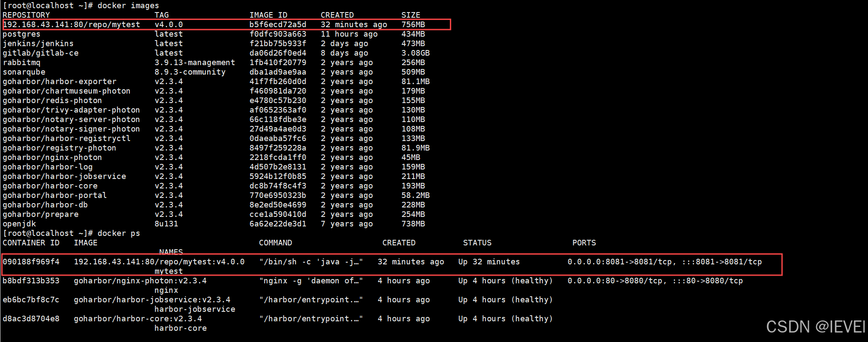Click container ID eb6bc7bf8c7c

coord(31,300)
